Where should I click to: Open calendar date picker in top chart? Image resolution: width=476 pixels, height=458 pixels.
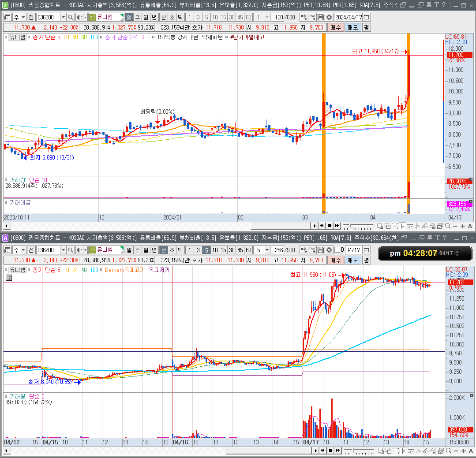tap(367, 17)
